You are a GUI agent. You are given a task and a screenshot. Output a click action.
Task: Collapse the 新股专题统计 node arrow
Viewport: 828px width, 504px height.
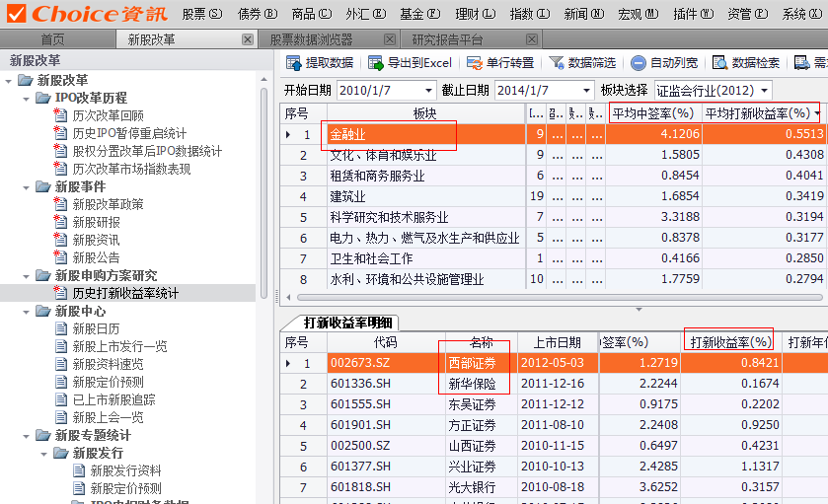pyautogui.click(x=26, y=437)
